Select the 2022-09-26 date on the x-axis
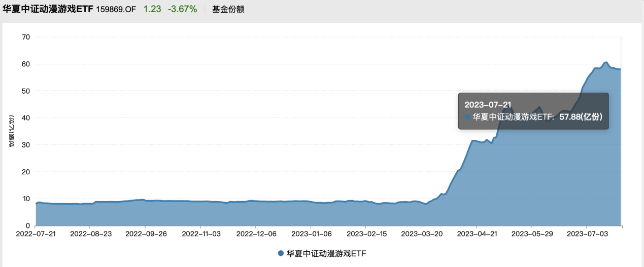The width and height of the screenshot is (644, 267). (145, 235)
